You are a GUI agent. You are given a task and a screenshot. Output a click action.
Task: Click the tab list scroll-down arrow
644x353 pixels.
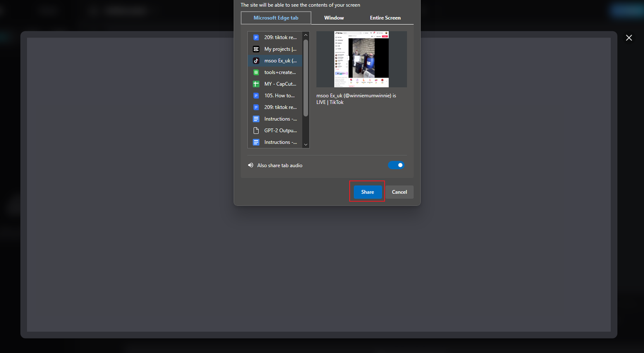pos(305,144)
